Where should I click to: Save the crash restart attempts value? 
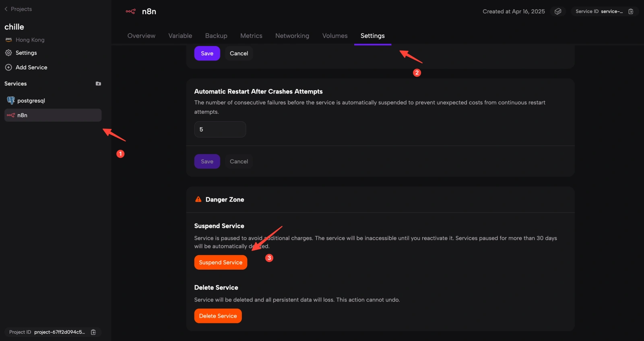(x=207, y=161)
